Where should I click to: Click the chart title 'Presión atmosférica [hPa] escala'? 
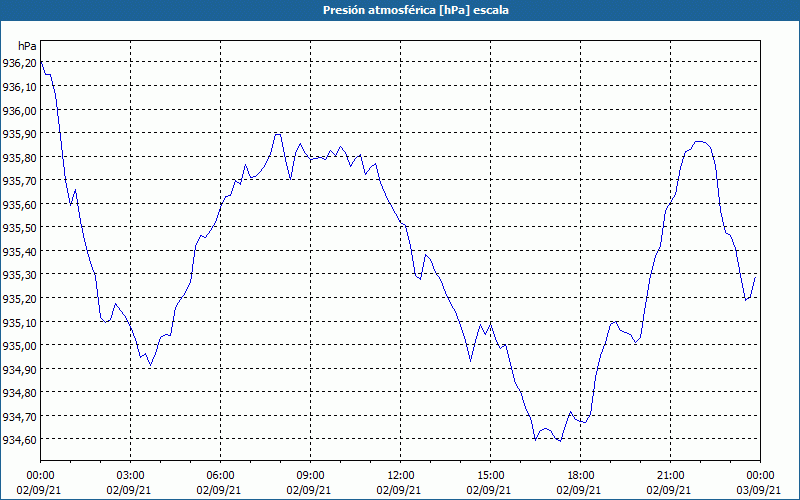click(415, 10)
